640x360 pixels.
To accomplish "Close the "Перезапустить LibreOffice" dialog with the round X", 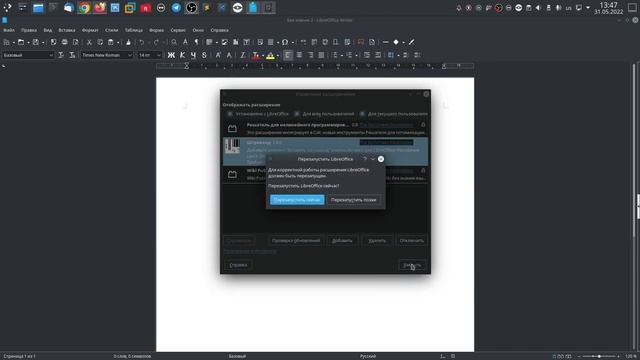I will (x=381, y=159).
